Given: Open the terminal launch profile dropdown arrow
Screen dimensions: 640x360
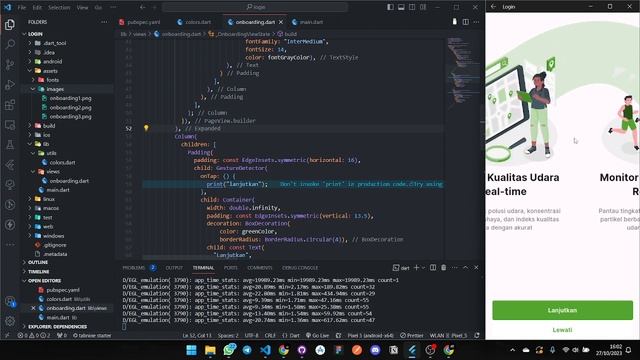Looking at the screenshot, I should pyautogui.click(x=423, y=268).
